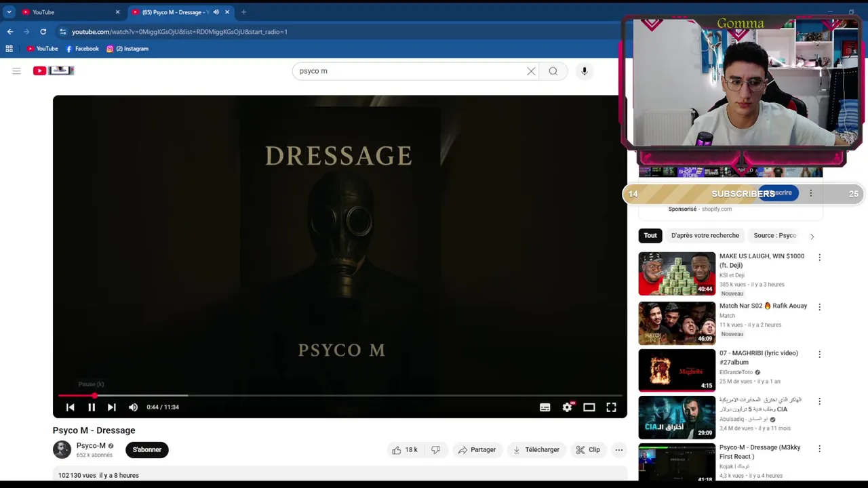Open MAKE US LAUGH, WIN $1000 thumbnail

pos(677,274)
